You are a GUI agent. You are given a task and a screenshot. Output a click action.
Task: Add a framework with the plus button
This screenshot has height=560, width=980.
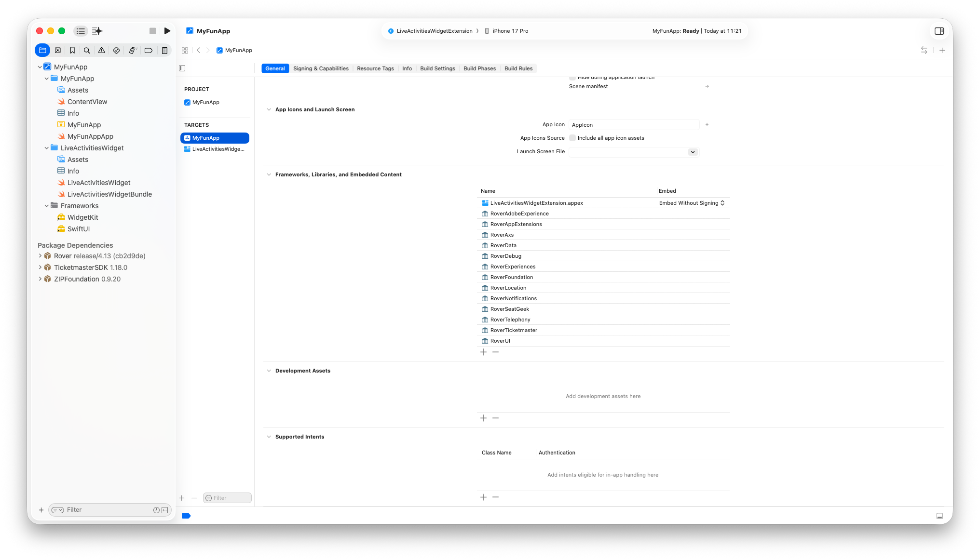pyautogui.click(x=484, y=352)
